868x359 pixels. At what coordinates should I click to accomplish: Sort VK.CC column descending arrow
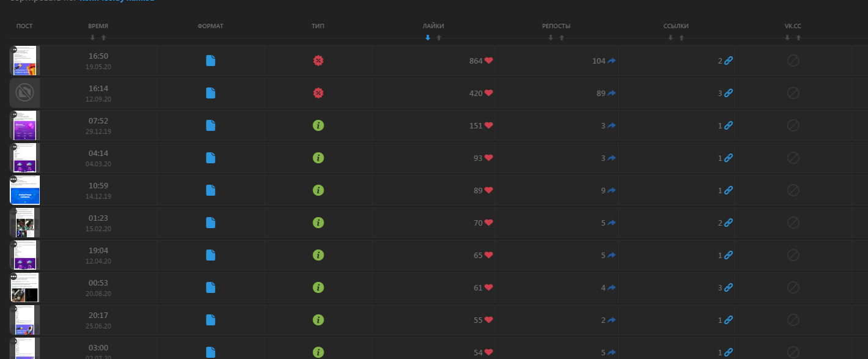coord(787,38)
